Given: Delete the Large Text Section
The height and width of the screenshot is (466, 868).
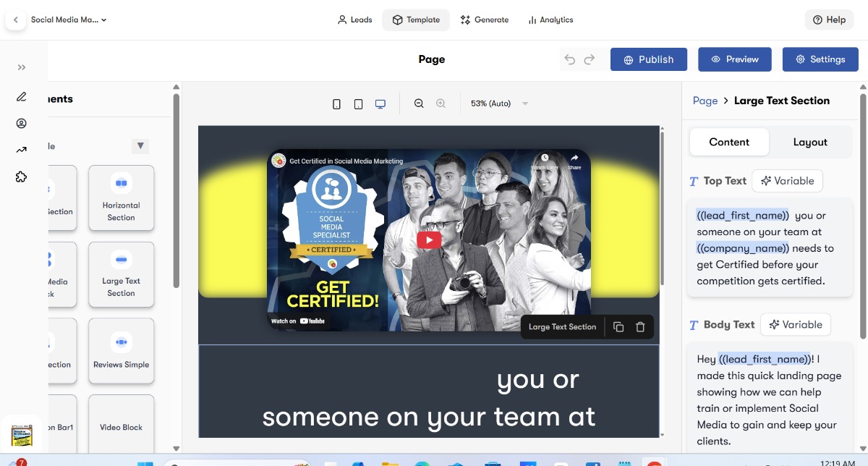Looking at the screenshot, I should pos(640,327).
